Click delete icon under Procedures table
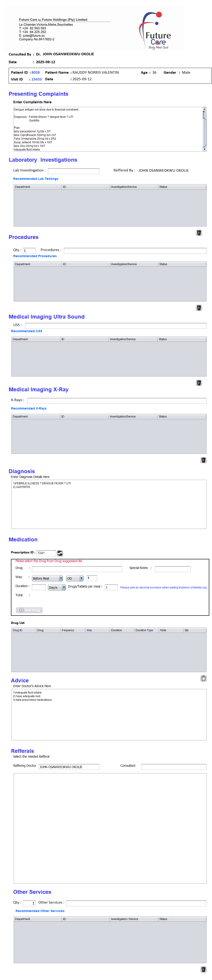The height and width of the screenshot is (980, 212). tap(199, 307)
